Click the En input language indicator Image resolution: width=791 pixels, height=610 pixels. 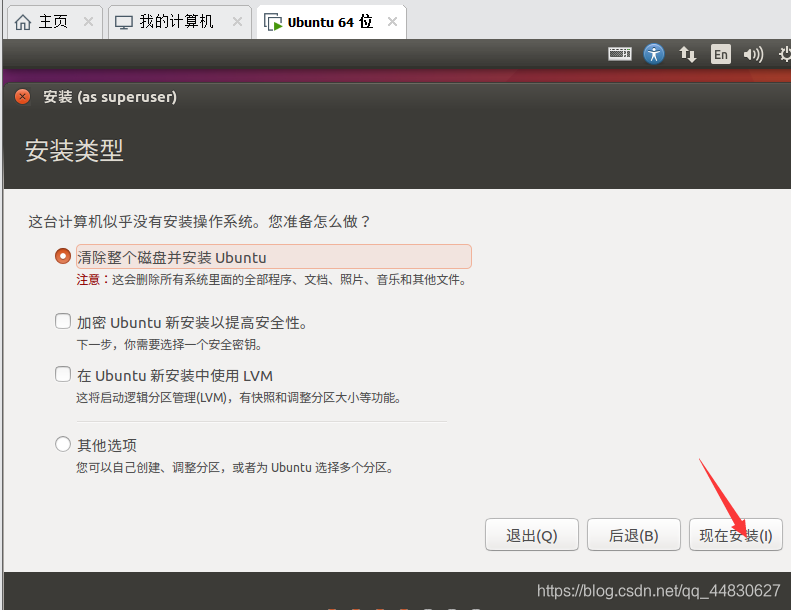(x=720, y=54)
